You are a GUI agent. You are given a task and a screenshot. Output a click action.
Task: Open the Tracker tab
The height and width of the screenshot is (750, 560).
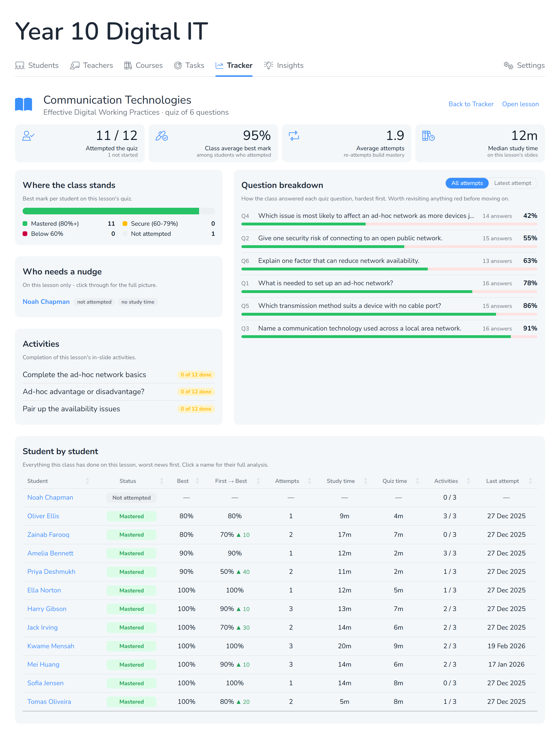(x=234, y=65)
